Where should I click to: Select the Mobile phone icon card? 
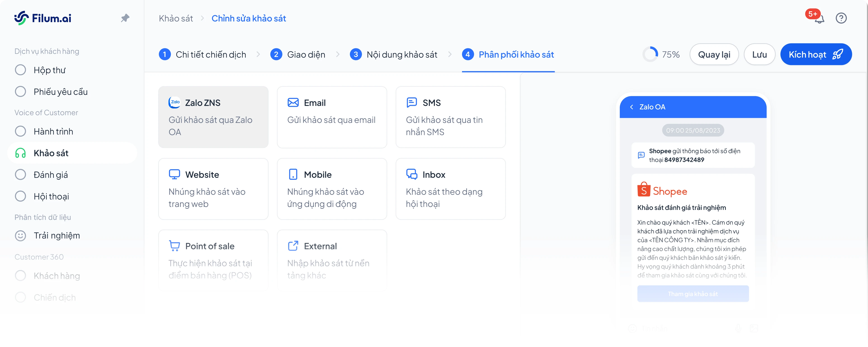[293, 174]
